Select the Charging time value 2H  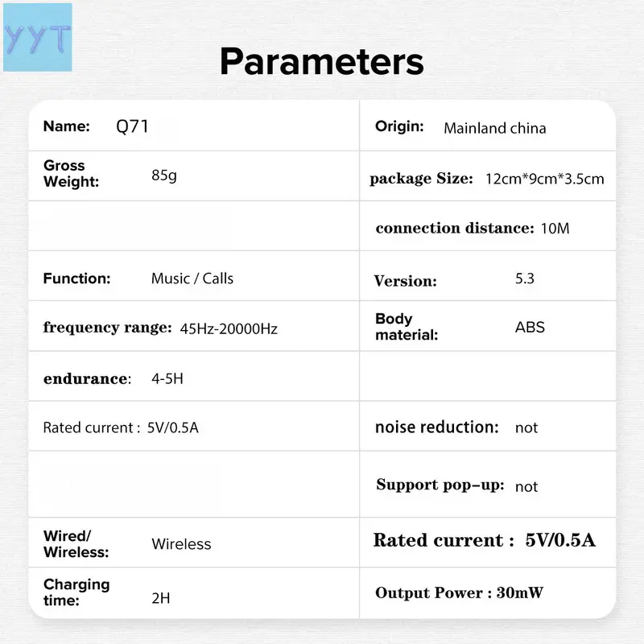tap(160, 598)
